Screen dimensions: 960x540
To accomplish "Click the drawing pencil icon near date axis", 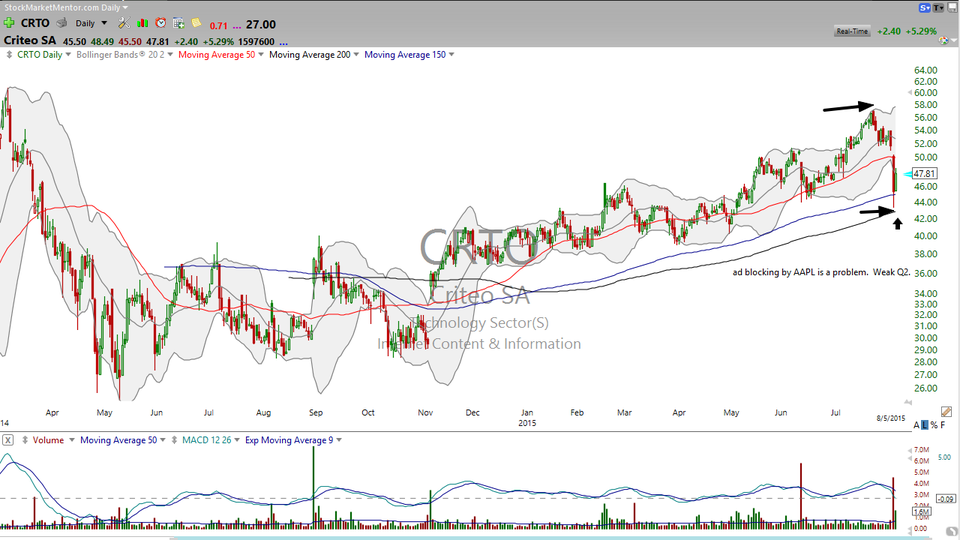I will [x=946, y=412].
